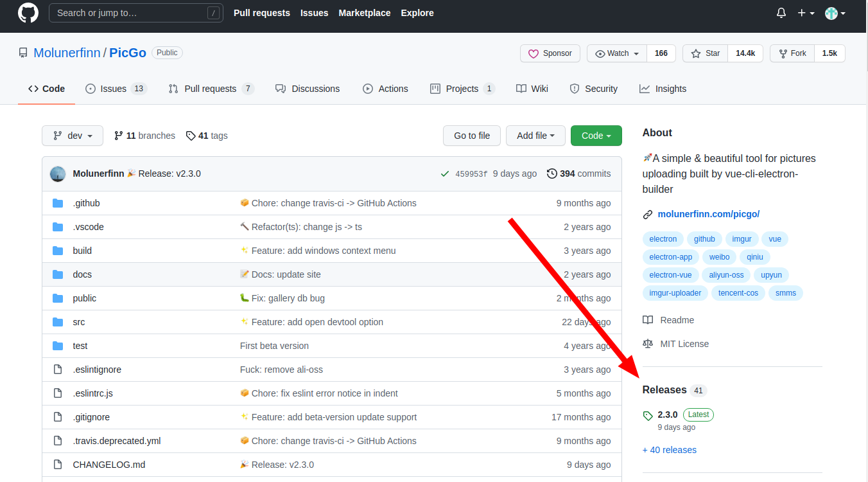Image resolution: width=868 pixels, height=482 pixels.
Task: Click the .travis.deprecated.yml file icon
Action: 58,441
